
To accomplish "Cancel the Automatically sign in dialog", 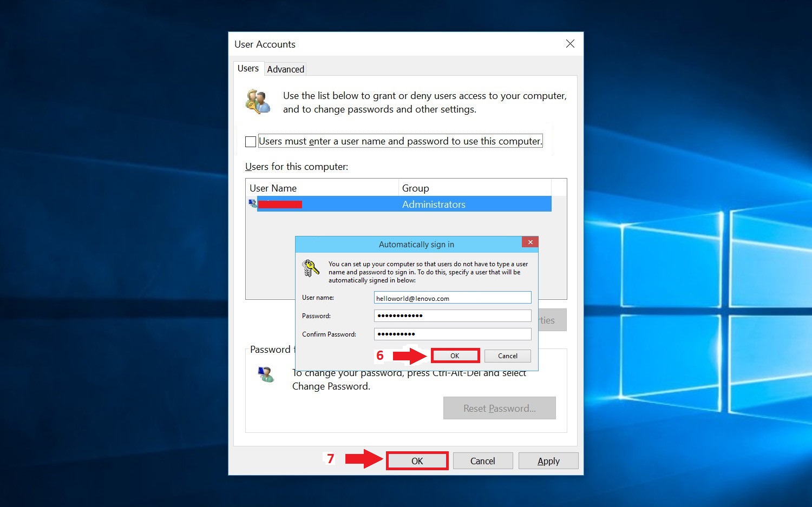I will [507, 355].
